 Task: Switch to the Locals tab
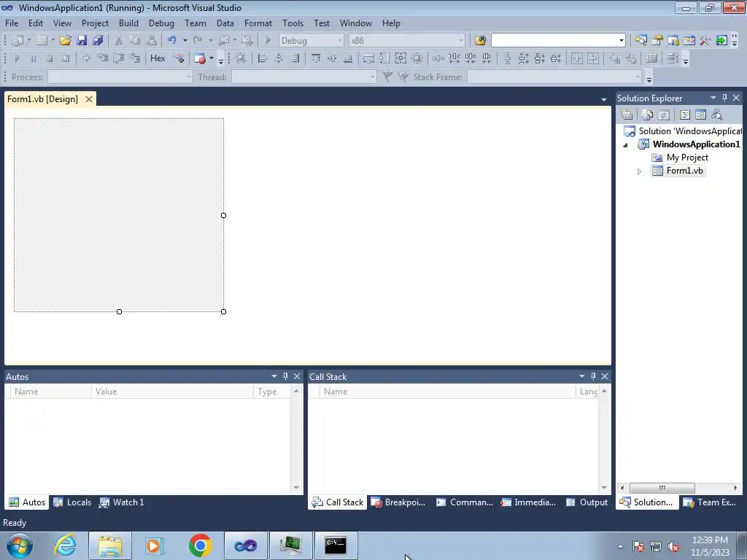(73, 502)
